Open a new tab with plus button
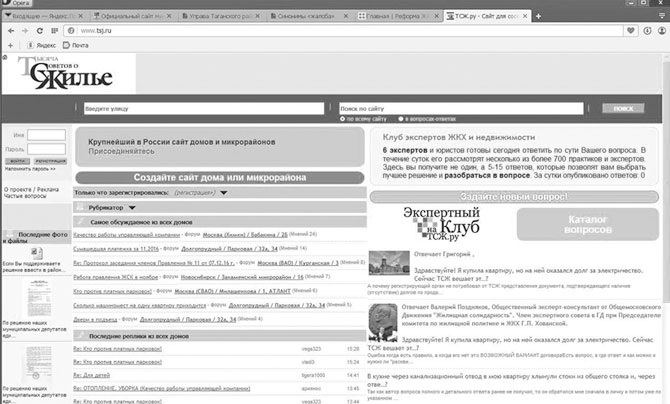This screenshot has width=670, height=404. click(538, 16)
